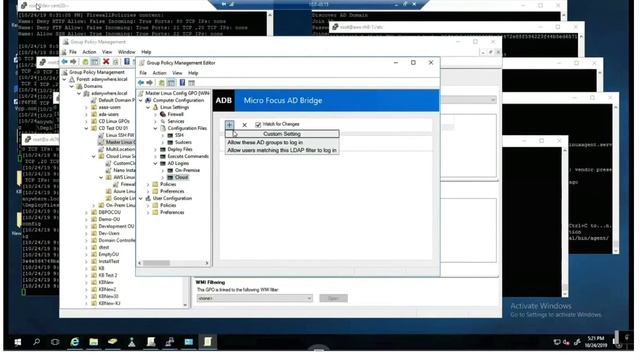Expand the Deploy Files node
640x360 pixels.
point(156,149)
